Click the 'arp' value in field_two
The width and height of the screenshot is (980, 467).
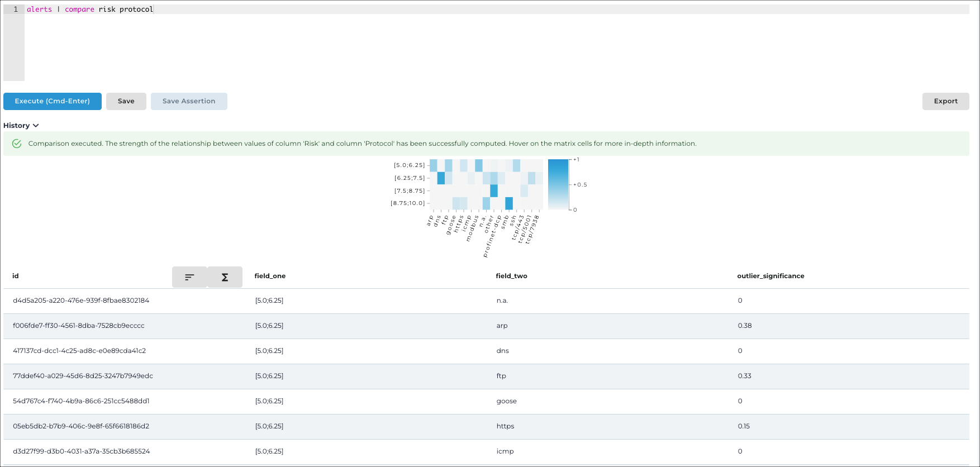[x=502, y=326]
